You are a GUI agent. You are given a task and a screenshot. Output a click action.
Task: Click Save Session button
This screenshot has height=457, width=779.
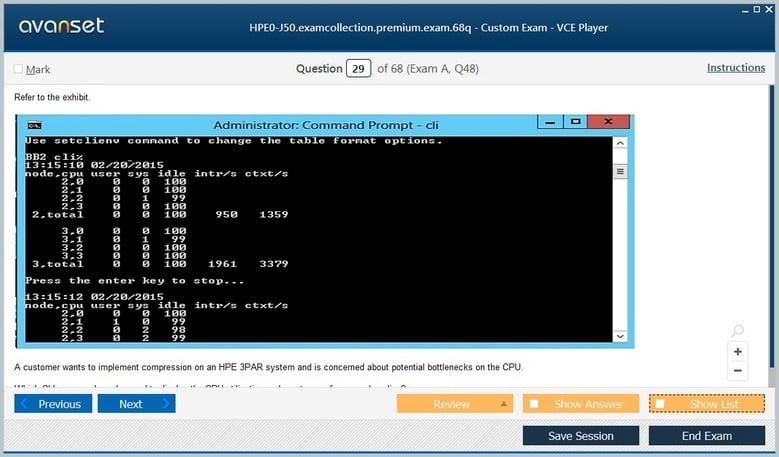pyautogui.click(x=581, y=436)
